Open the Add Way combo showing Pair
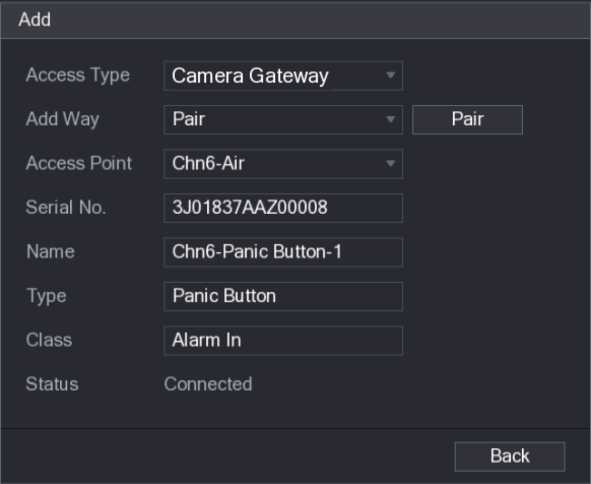This screenshot has height=484, width=591. tap(283, 119)
